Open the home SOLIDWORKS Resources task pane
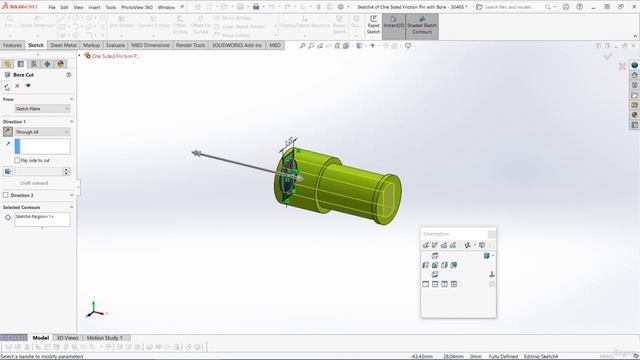The image size is (640, 360). 634,75
